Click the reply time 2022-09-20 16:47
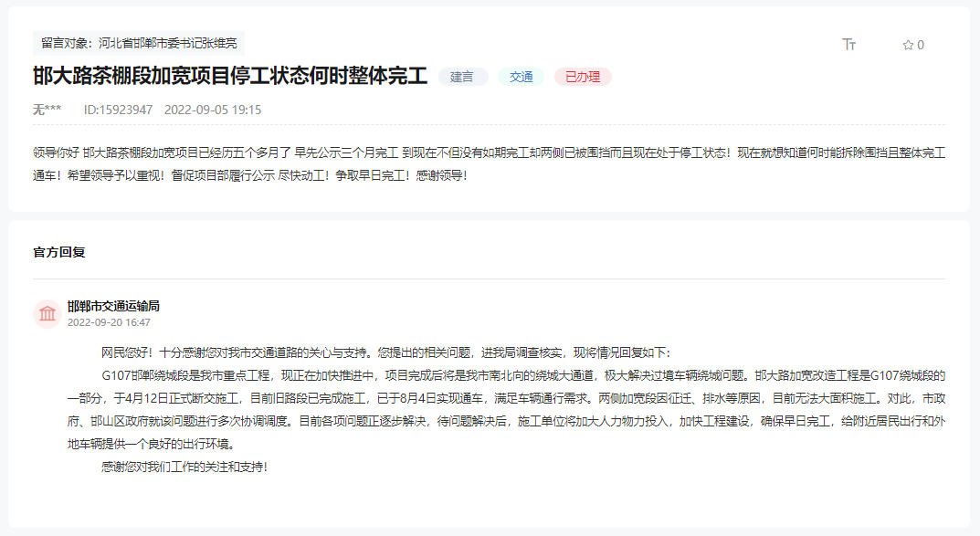 [x=109, y=322]
